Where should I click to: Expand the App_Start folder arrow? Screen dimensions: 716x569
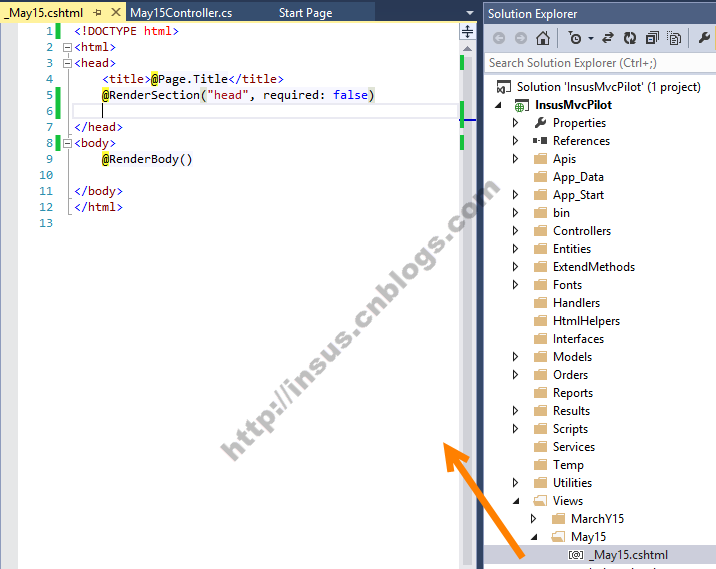[x=516, y=195]
